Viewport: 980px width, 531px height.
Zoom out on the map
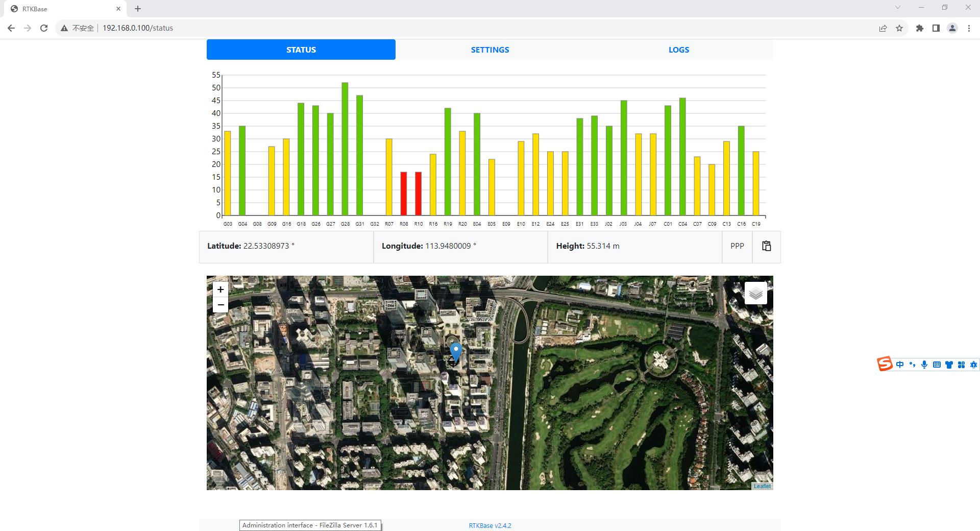tap(220, 305)
